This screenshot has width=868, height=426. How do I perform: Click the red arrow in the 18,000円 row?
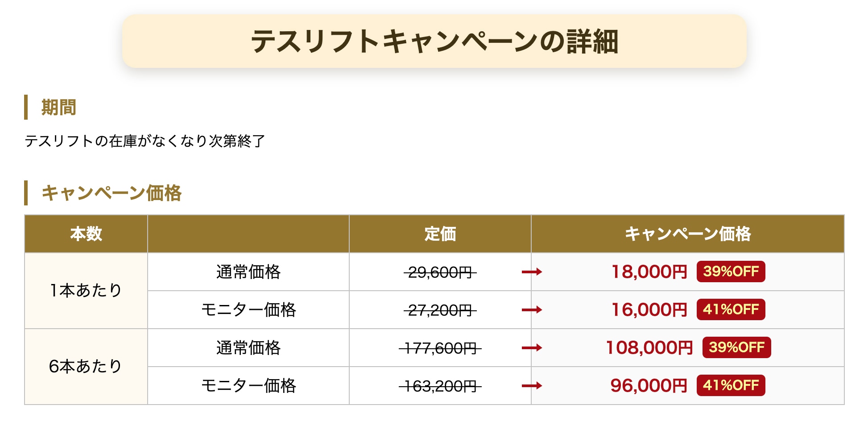point(532,271)
